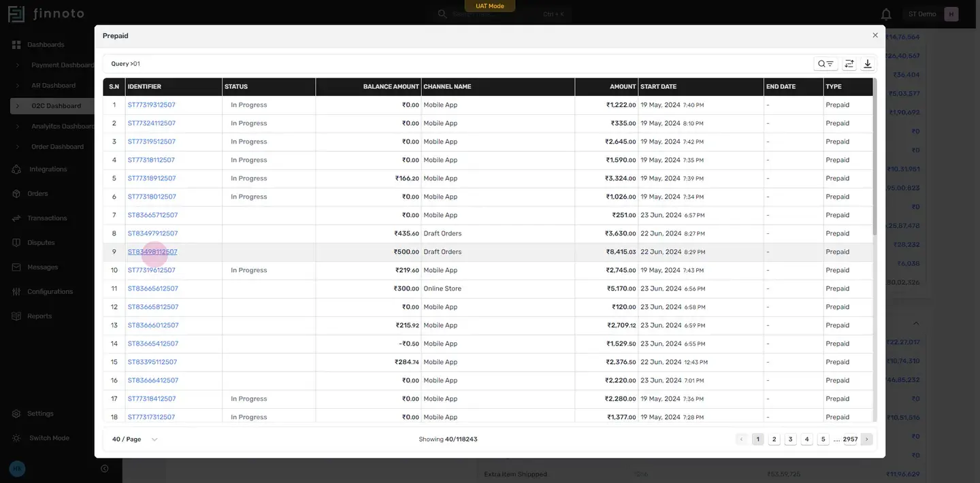Viewport: 980px width, 483px height.
Task: Open identifier ST83666412507
Action: [152, 381]
